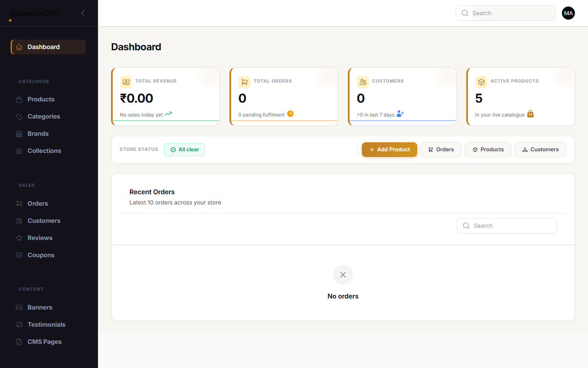588x368 pixels.
Task: Click the Active Products box icon
Action: [481, 82]
